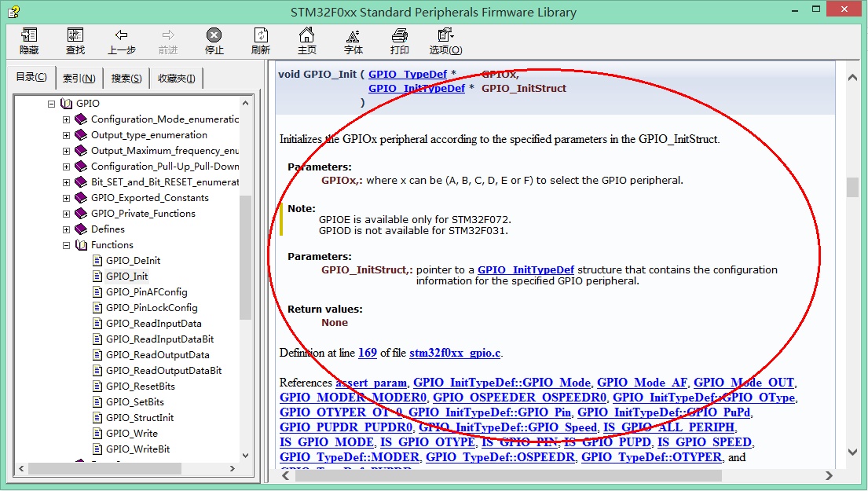Click content pane scroll up arrow
The width and height of the screenshot is (868, 491).
click(852, 78)
